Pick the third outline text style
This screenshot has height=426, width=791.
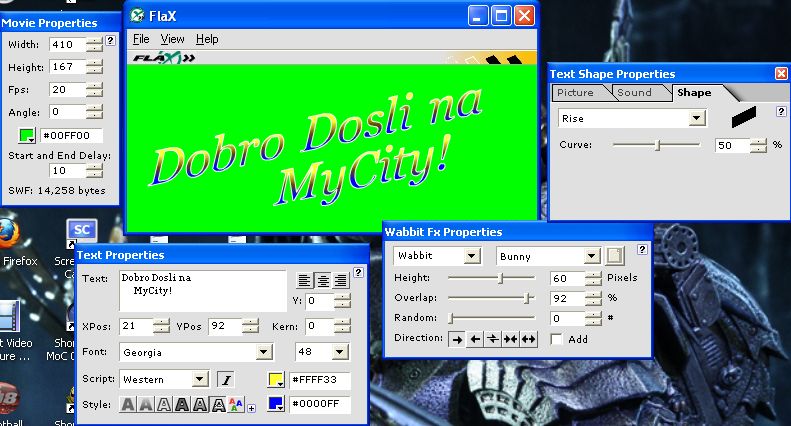(x=164, y=404)
